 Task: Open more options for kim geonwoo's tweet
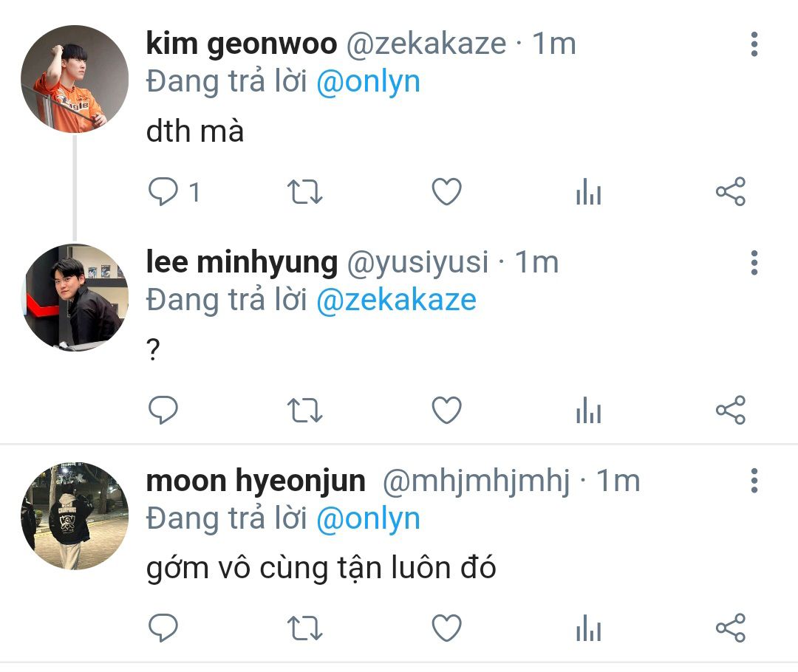click(754, 44)
